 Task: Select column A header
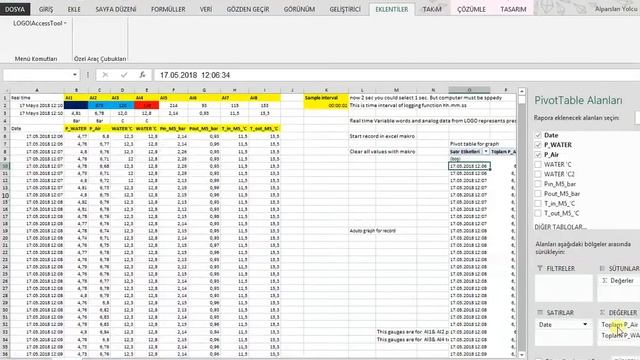coord(37,90)
